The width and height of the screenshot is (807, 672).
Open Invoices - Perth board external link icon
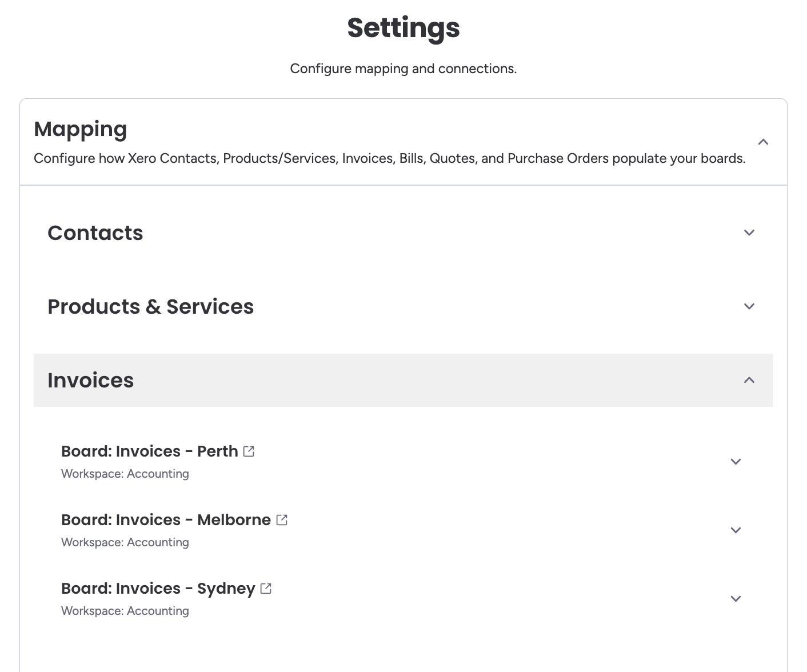249,451
